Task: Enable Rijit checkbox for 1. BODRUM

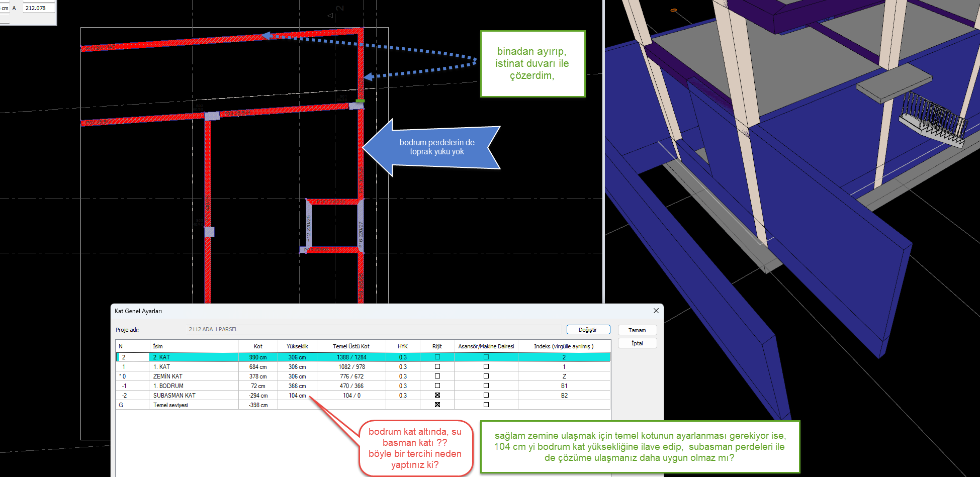Action: [x=437, y=386]
